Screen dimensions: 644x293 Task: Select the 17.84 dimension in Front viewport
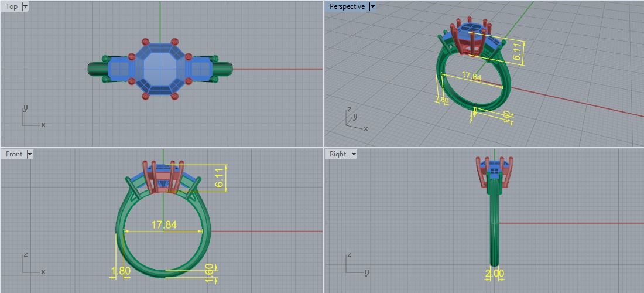pyautogui.click(x=164, y=225)
